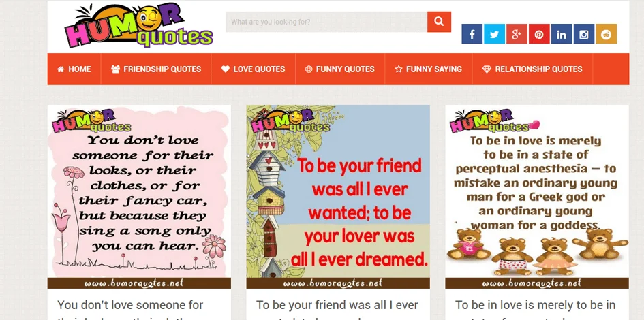This screenshot has width=644, height=320.
Task: Click the orange search magnifier button
Action: (439, 22)
